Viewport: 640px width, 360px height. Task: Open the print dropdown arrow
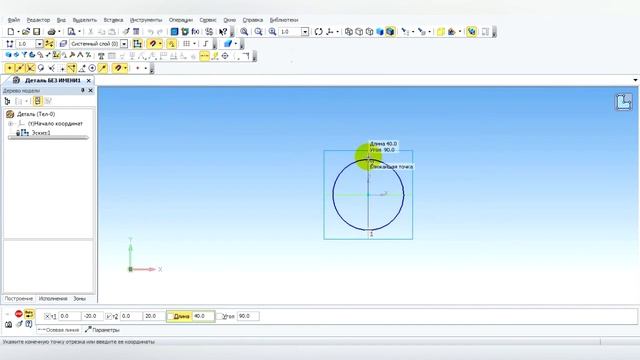pos(59,31)
